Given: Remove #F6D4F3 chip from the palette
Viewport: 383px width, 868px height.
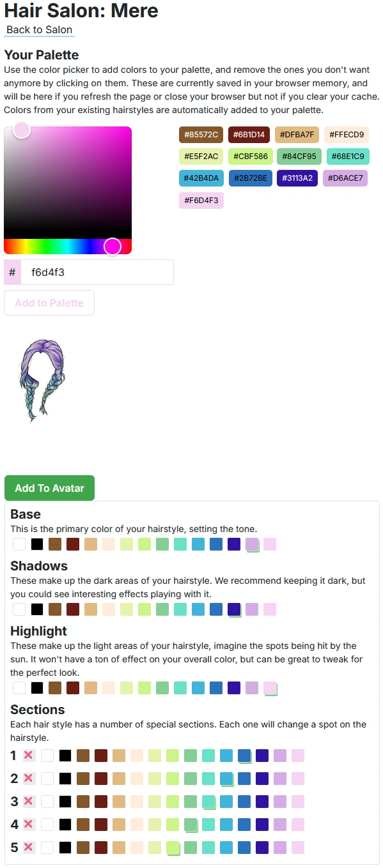Looking at the screenshot, I should point(201,201).
